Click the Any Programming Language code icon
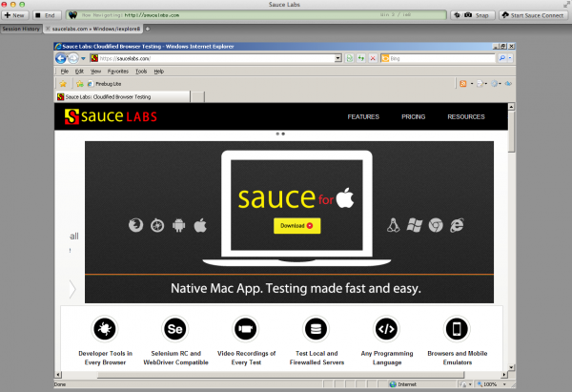 tap(386, 329)
